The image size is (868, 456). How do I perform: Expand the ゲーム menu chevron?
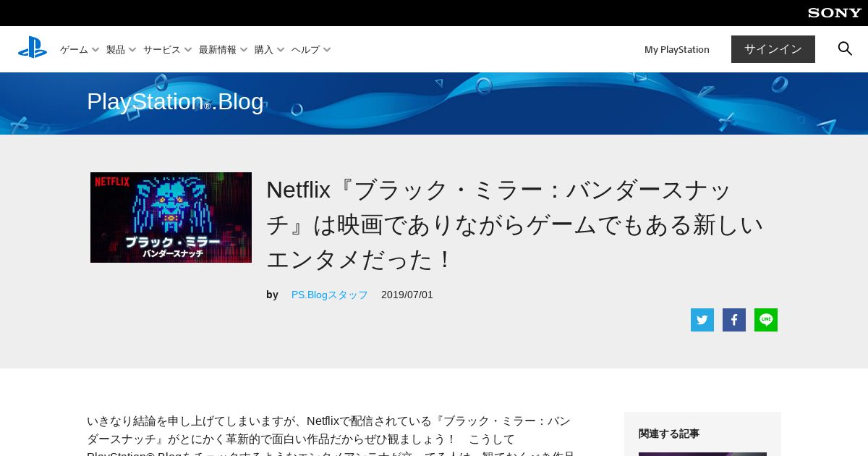pos(95,50)
